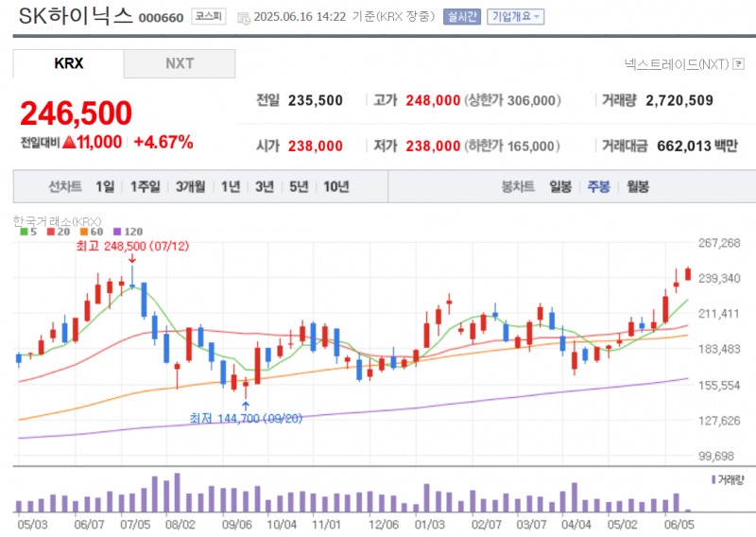
Task: Switch to the NXT tab
Action: tap(180, 63)
